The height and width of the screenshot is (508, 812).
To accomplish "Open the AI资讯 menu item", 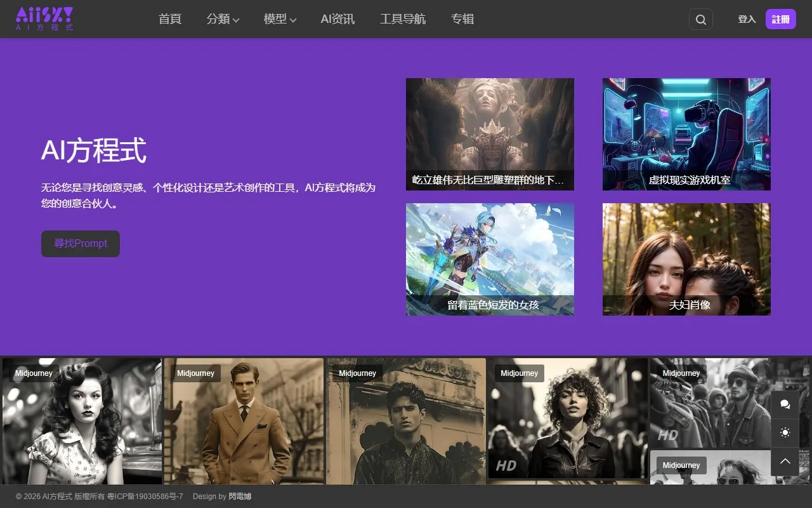I will [337, 19].
